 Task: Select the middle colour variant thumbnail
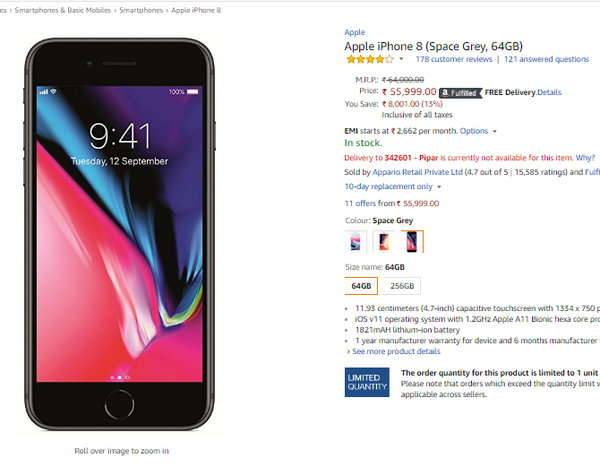(x=384, y=242)
